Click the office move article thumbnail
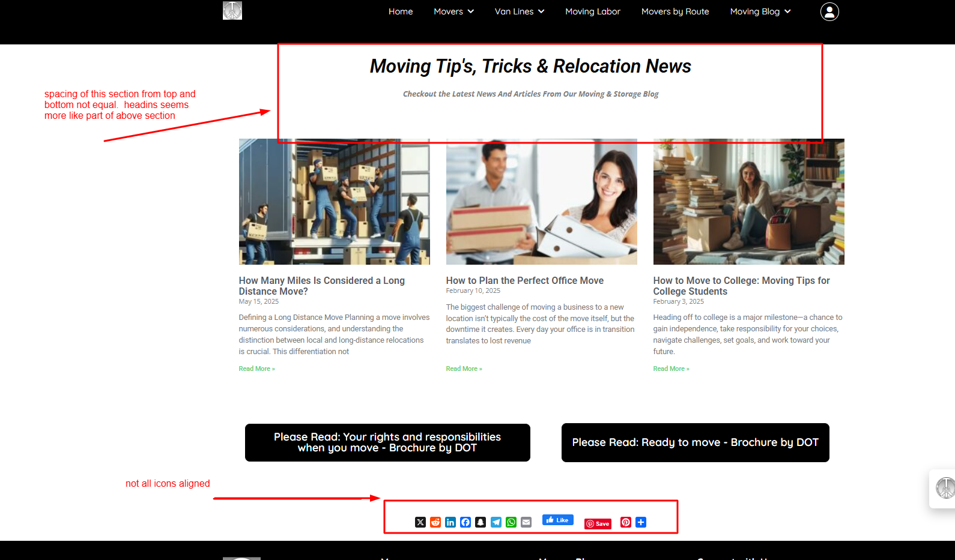The image size is (955, 560). click(541, 202)
